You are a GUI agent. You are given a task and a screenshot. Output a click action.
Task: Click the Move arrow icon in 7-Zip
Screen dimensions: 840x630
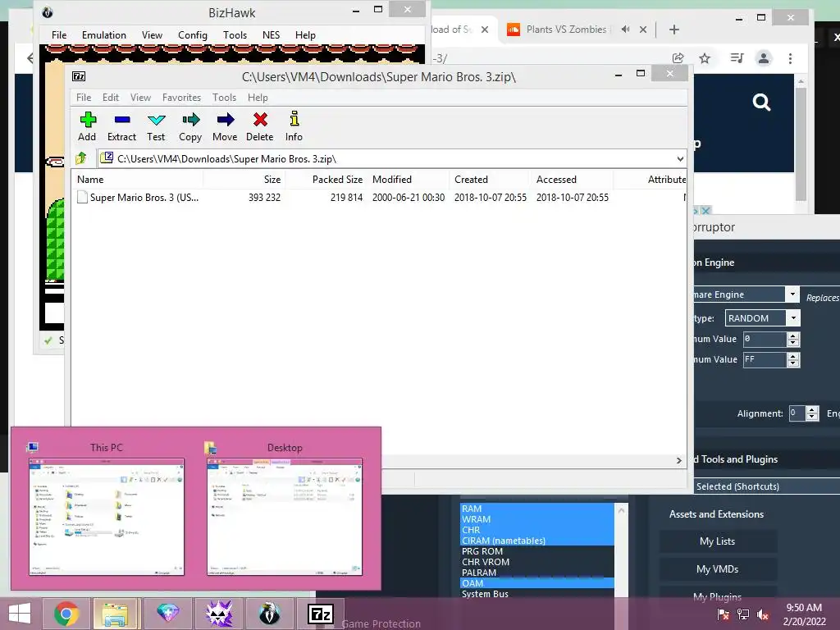tap(225, 127)
